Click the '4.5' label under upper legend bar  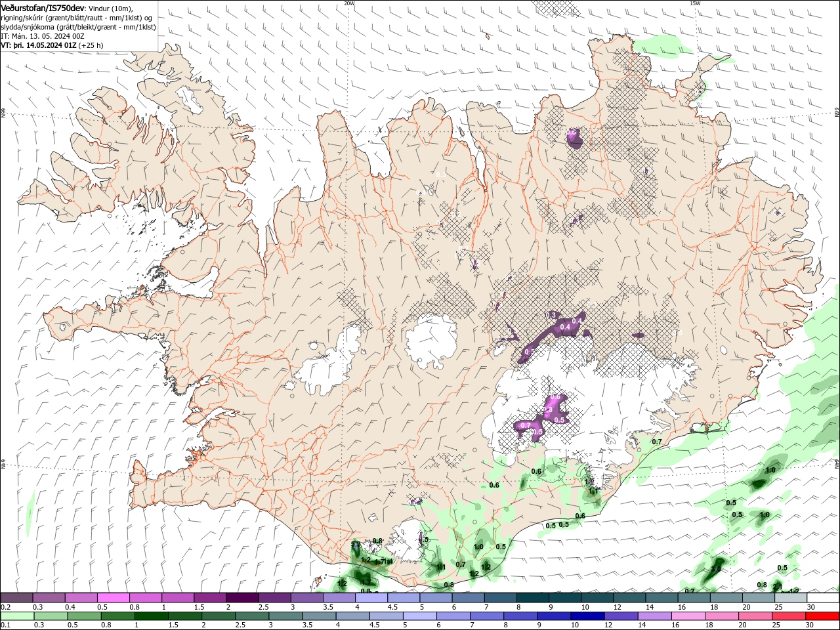point(392,607)
